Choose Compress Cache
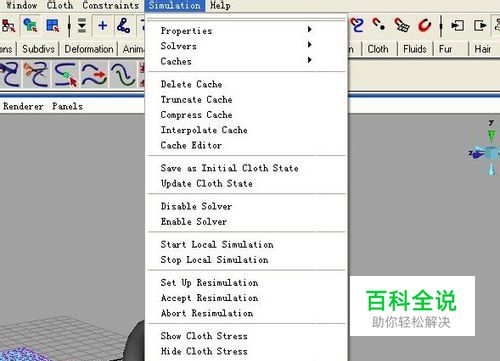Screen dimensions: 500x361 pyautogui.click(x=247, y=115)
